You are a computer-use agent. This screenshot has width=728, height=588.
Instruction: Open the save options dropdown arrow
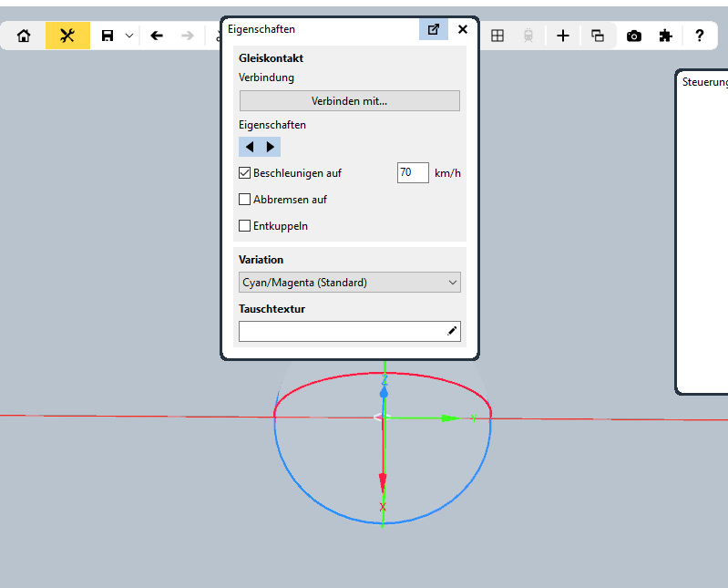click(129, 36)
